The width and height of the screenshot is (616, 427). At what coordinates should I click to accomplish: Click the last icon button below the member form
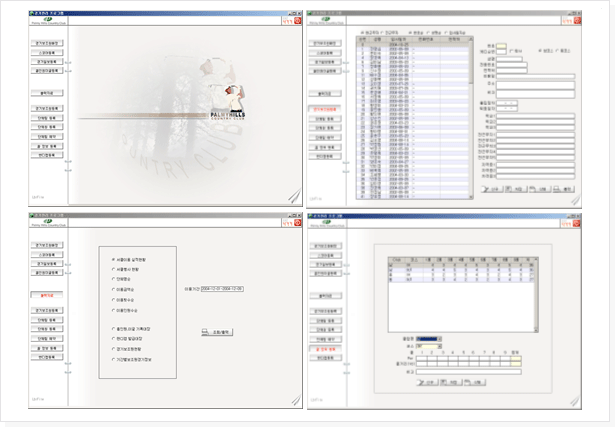point(566,187)
